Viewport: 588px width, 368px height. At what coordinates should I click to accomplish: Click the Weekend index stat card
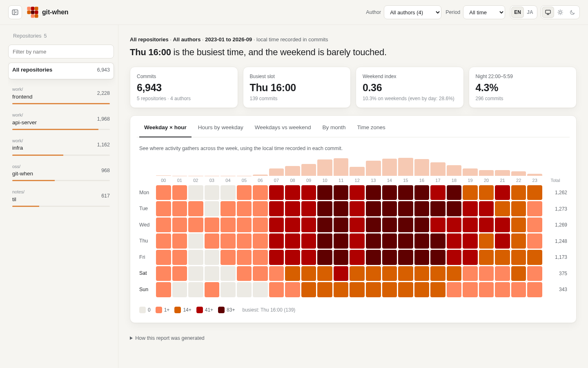click(x=410, y=88)
